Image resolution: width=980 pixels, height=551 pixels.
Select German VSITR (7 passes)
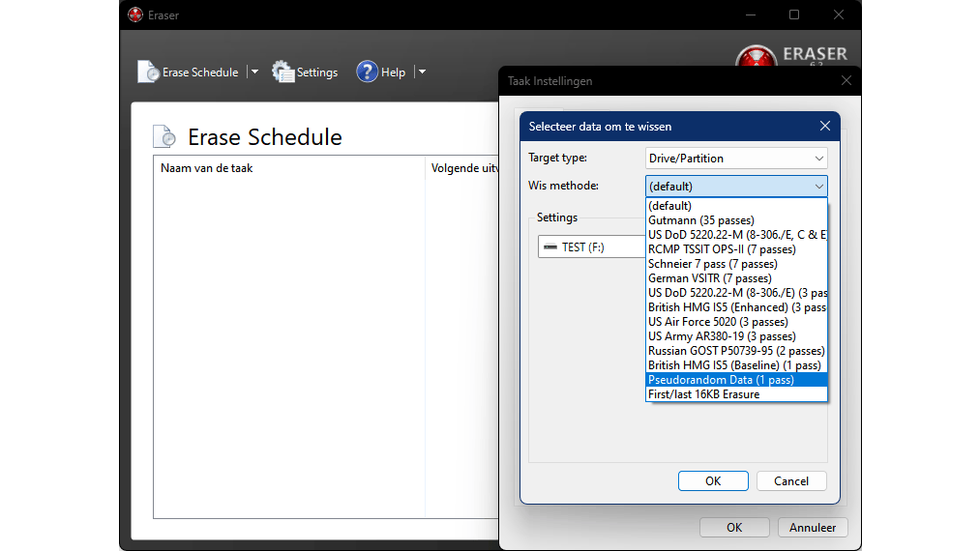tap(736, 278)
